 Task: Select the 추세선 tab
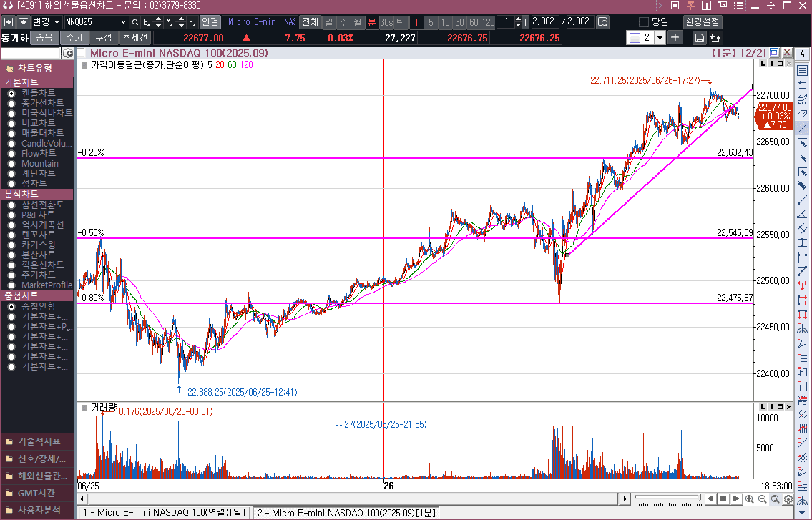[x=134, y=38]
